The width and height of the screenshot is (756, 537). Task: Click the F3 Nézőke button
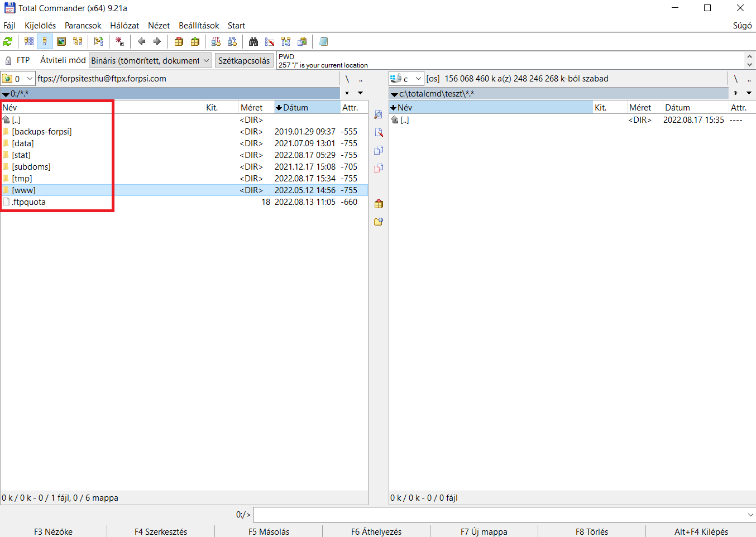point(54,531)
